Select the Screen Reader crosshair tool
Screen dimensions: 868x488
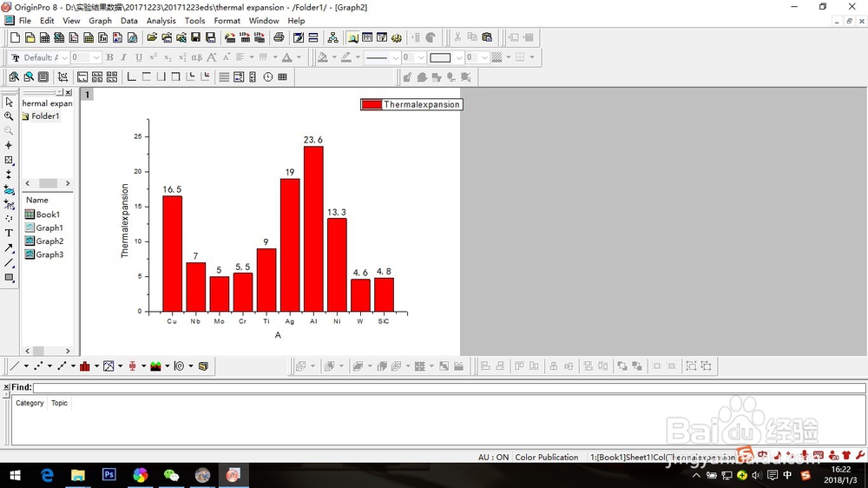coord(9,145)
